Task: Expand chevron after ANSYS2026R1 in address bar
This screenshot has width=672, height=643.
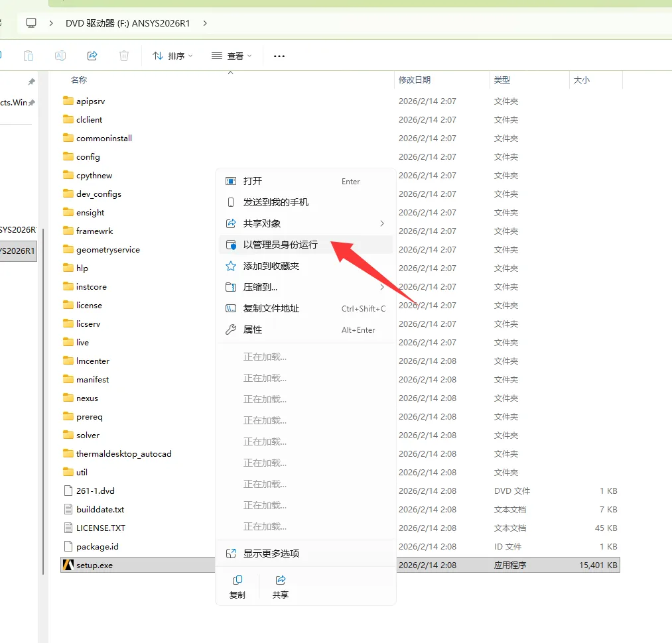Action: (x=205, y=23)
